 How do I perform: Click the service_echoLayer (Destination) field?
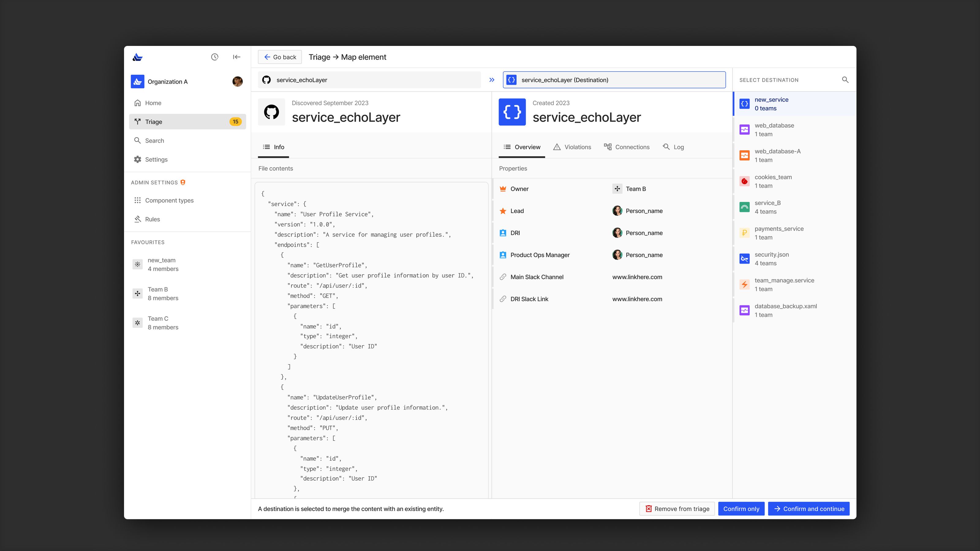click(614, 80)
